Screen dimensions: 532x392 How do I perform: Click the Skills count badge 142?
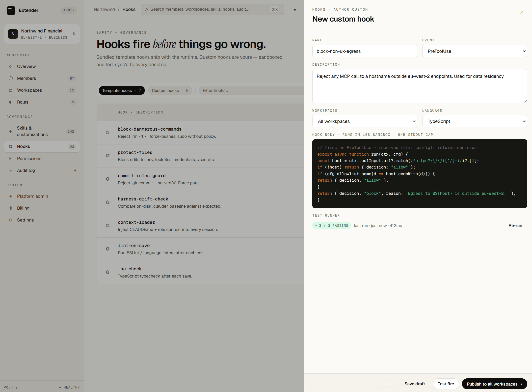[71, 131]
